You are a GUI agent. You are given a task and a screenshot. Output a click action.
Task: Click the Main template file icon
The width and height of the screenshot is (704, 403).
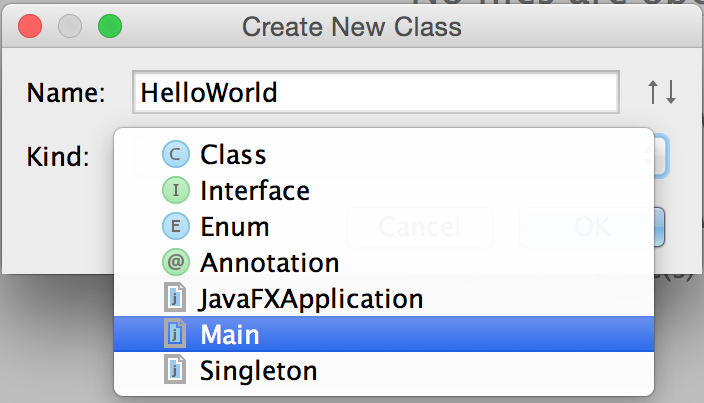175,333
